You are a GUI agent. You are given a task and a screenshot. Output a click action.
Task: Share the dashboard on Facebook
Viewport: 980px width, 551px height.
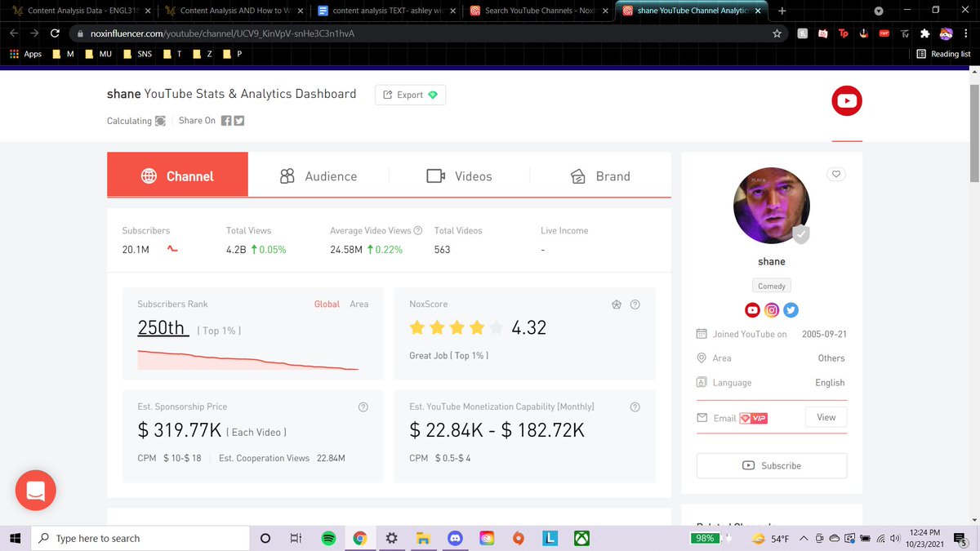[x=226, y=121]
